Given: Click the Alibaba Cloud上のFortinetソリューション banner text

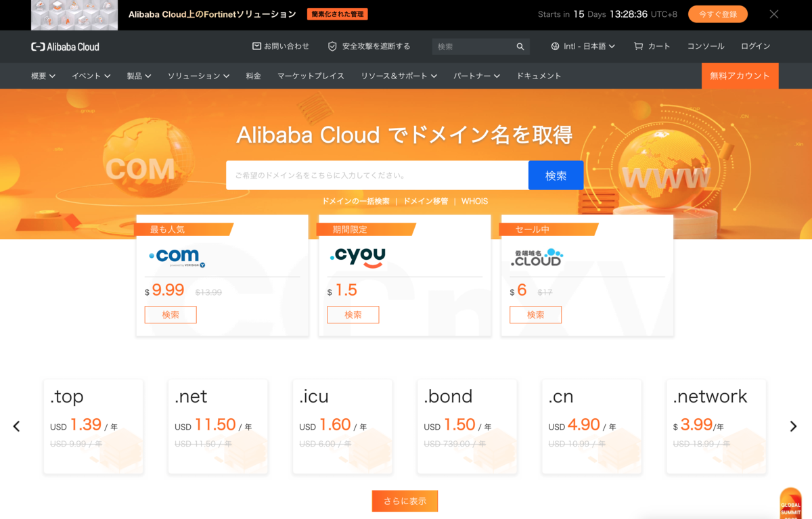Looking at the screenshot, I should pyautogui.click(x=212, y=14).
